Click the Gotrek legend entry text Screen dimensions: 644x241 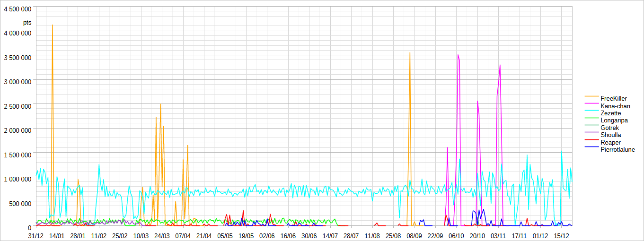pyautogui.click(x=609, y=128)
